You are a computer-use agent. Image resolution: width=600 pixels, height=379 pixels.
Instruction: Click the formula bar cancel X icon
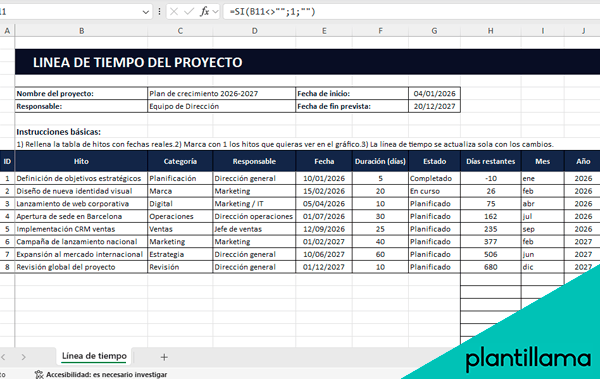[x=174, y=12]
